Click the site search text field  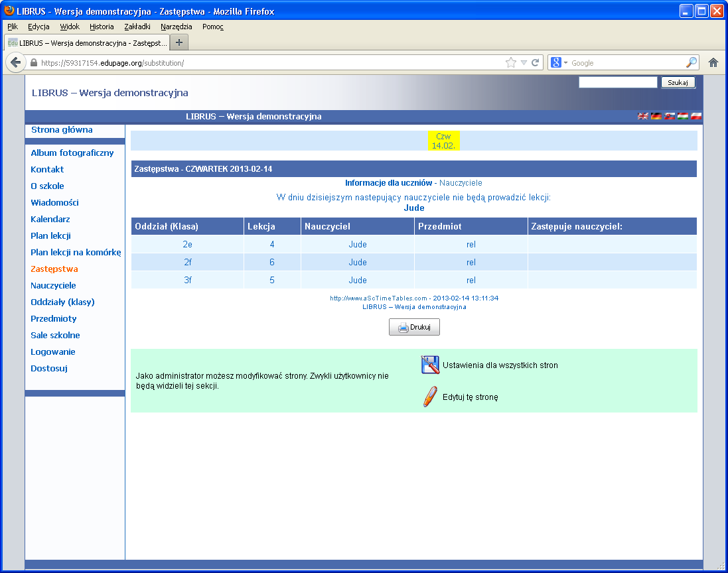pyautogui.click(x=618, y=82)
